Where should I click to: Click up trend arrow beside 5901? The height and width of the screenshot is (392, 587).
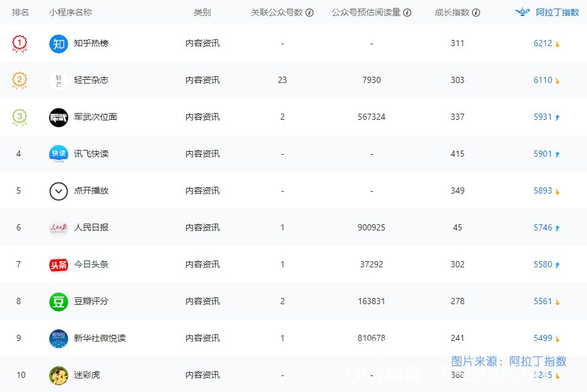pos(557,154)
